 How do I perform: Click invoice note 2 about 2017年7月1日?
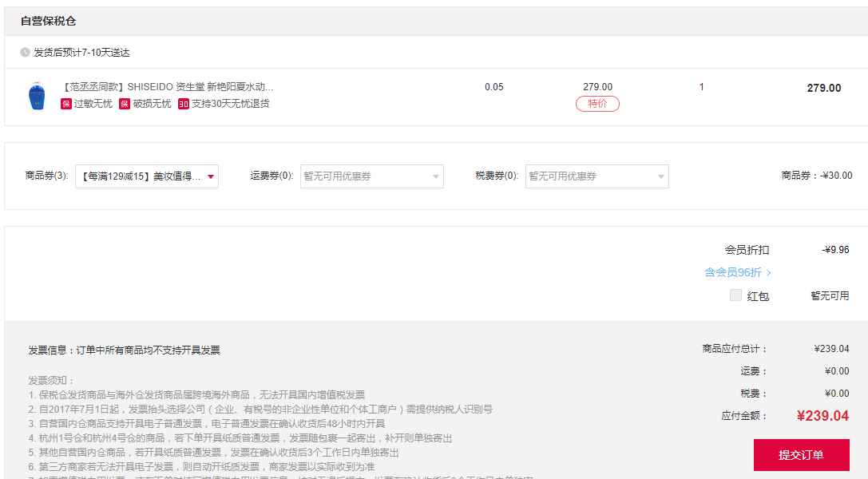[x=260, y=410]
